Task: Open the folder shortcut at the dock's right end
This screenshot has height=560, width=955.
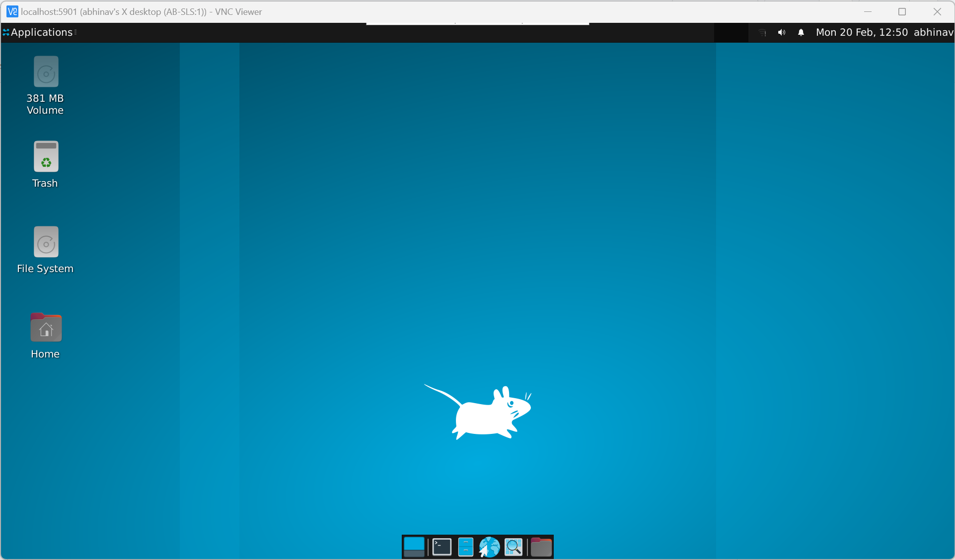Action: click(x=540, y=547)
